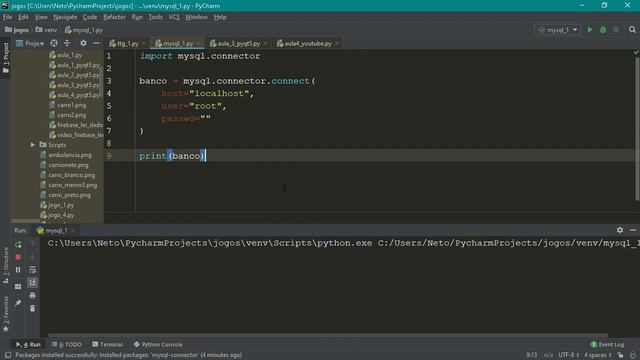Hide the Run panel with minus icon

[x=633, y=230]
